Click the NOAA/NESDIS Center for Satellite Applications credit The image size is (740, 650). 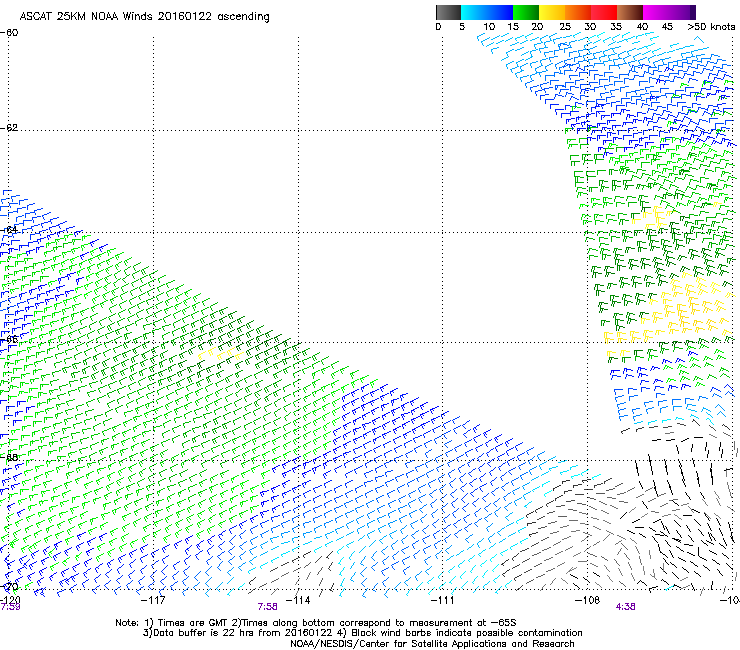pyautogui.click(x=432, y=644)
